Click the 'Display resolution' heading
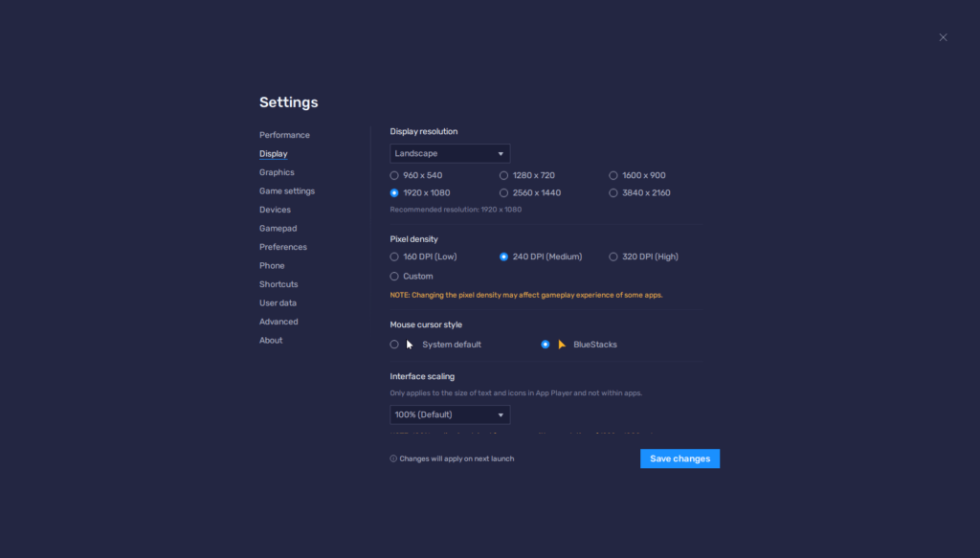Image resolution: width=980 pixels, height=558 pixels. click(x=424, y=132)
